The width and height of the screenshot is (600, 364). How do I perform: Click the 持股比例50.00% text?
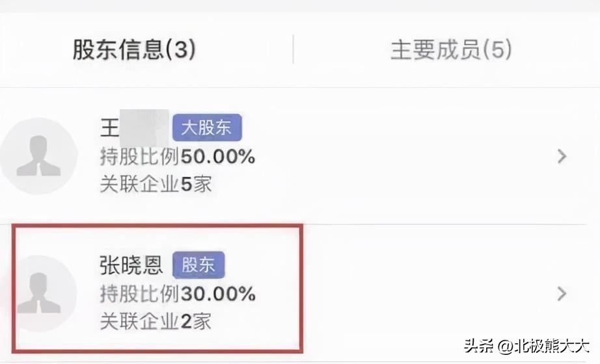[177, 157]
